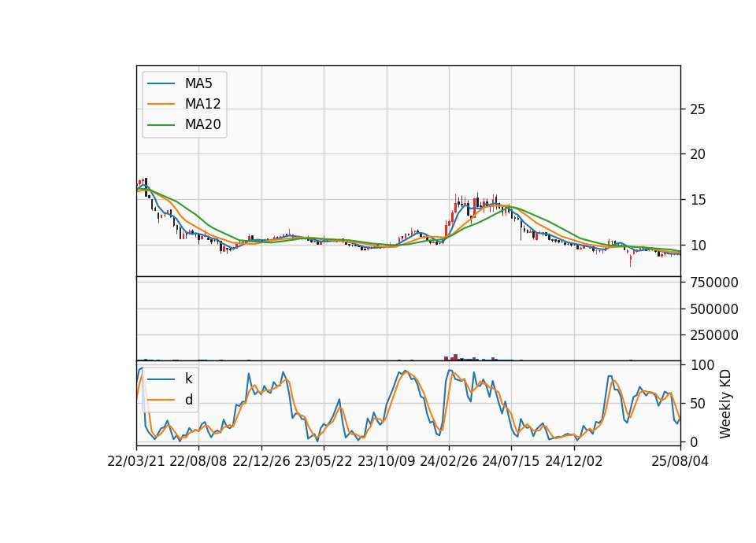Click the MA5 legend label

pyautogui.click(x=198, y=83)
